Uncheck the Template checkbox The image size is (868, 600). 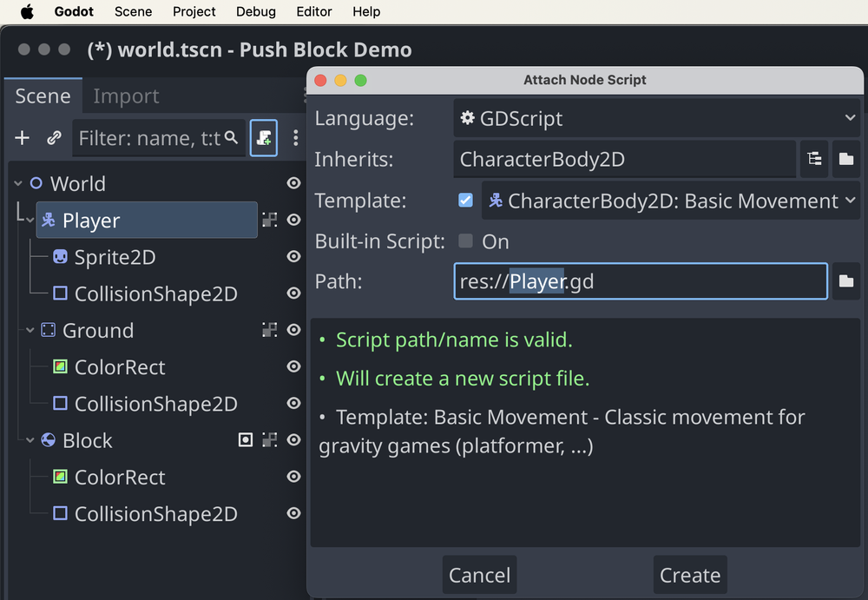pos(465,200)
